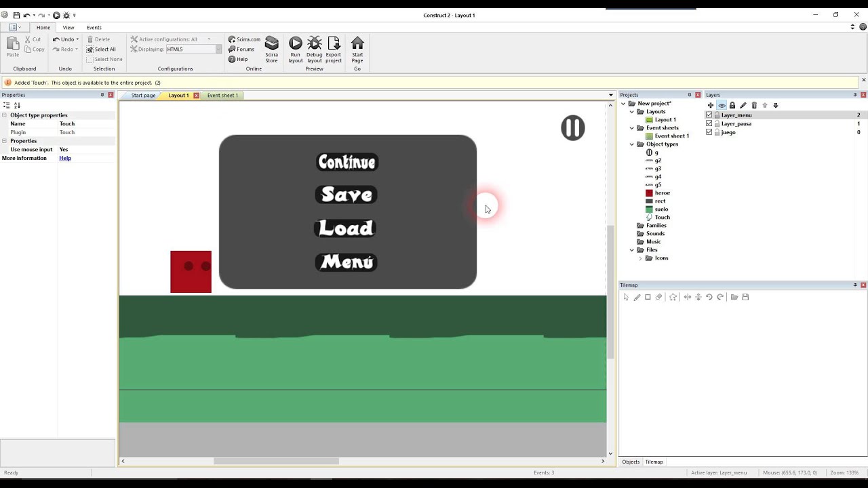Select the Tilemap rectangle tool
Image resolution: width=868 pixels, height=488 pixels.
click(x=648, y=297)
